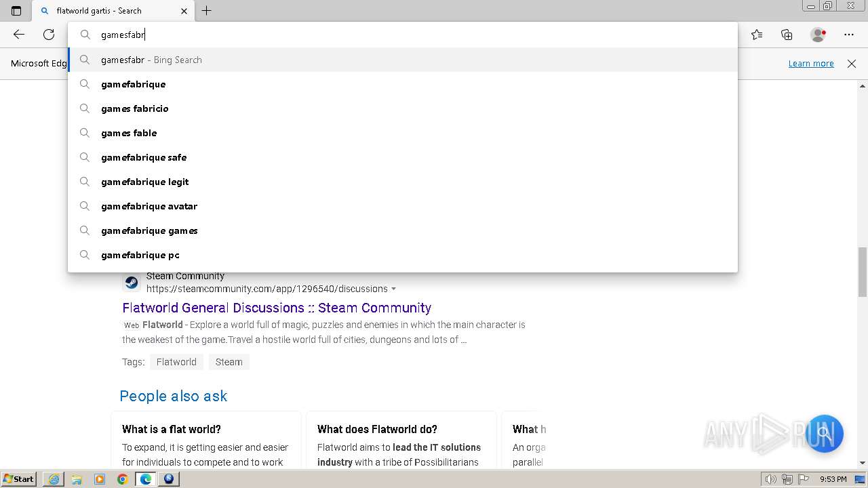The height and width of the screenshot is (488, 868).
Task: Open 'Flatworld General Discussions :: Steam Community' result
Action: point(277,308)
